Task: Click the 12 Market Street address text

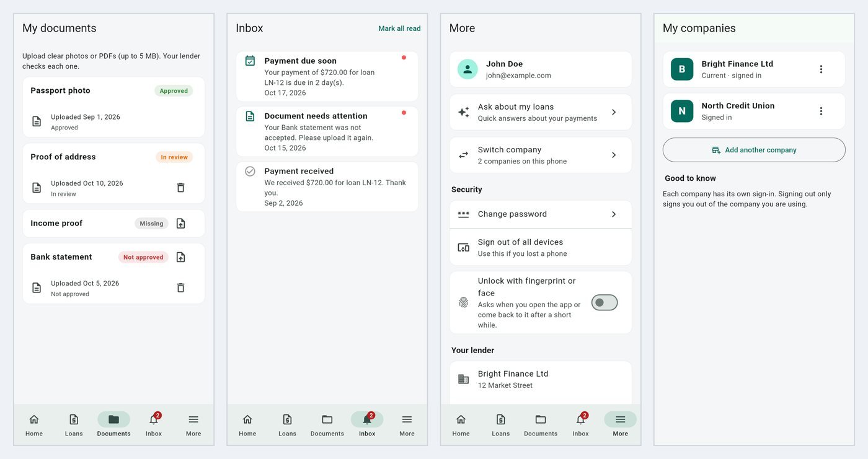Action: pyautogui.click(x=505, y=385)
